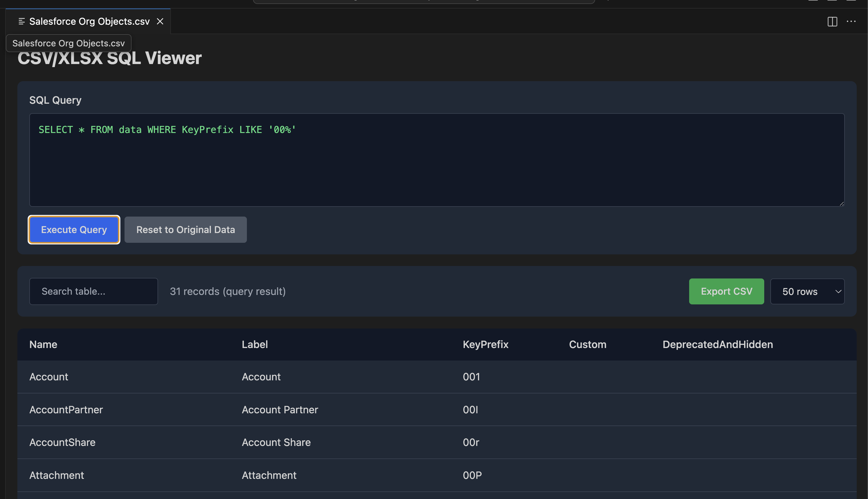The image size is (868, 499).
Task: Click Reset to Original Data
Action: (186, 230)
